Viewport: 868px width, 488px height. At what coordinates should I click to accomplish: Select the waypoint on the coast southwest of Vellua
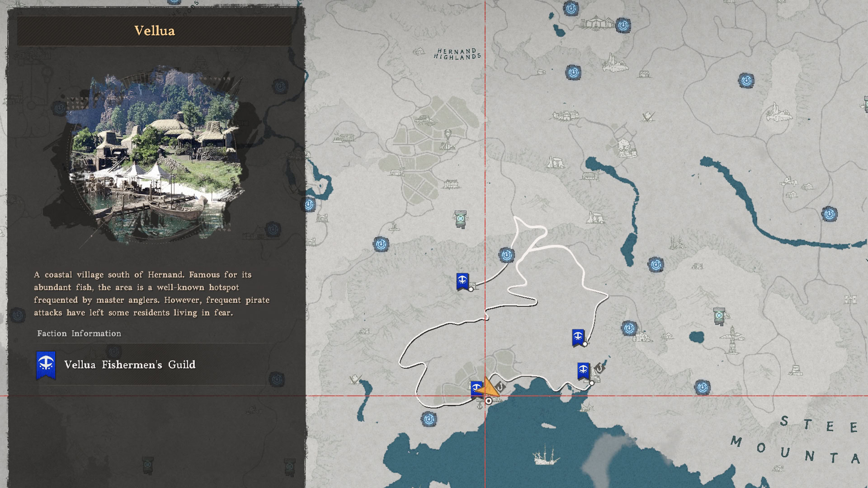[429, 419]
